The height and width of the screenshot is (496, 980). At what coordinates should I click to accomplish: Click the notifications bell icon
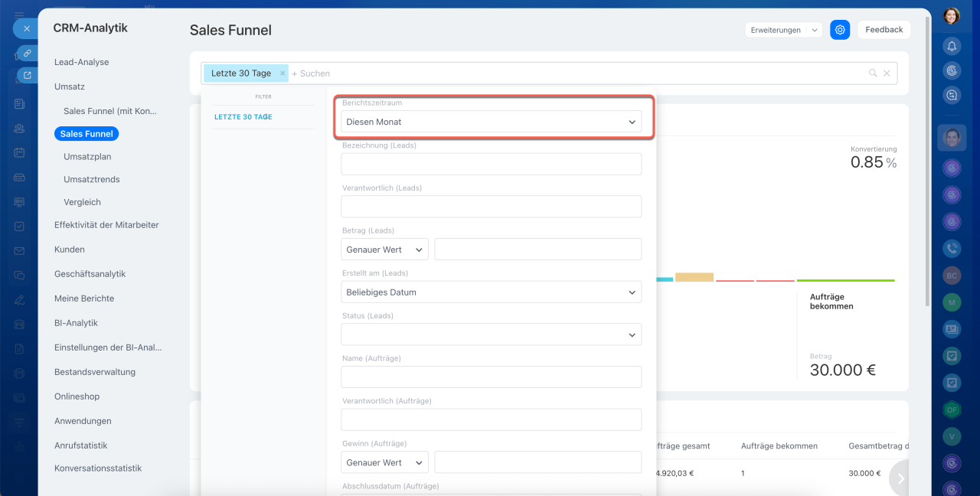[952, 46]
